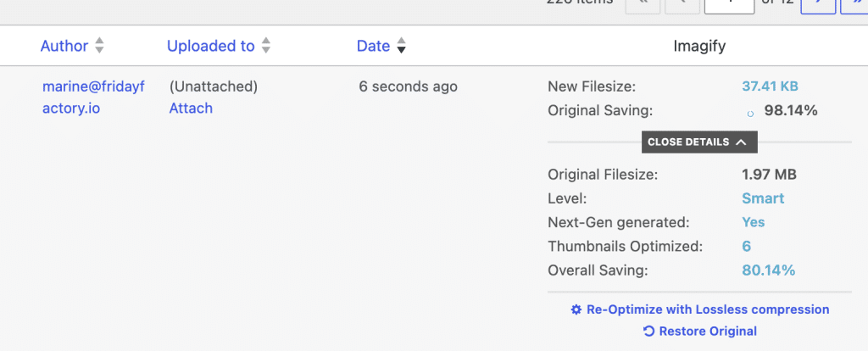Click sort arrows next to Date
The width and height of the screenshot is (868, 351).
401,46
